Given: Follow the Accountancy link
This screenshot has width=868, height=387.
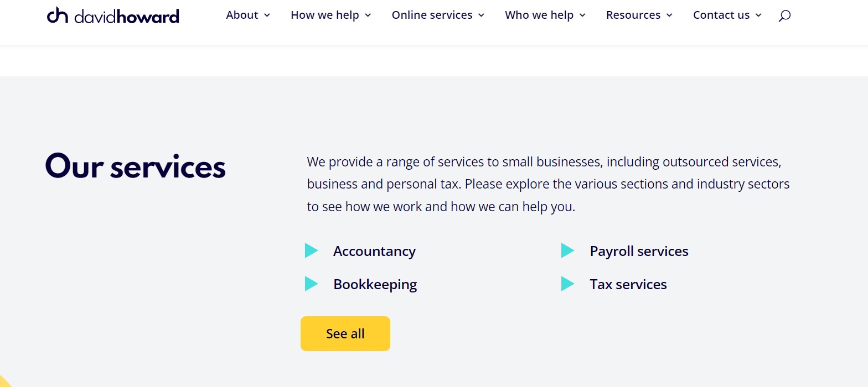Looking at the screenshot, I should pos(374,252).
